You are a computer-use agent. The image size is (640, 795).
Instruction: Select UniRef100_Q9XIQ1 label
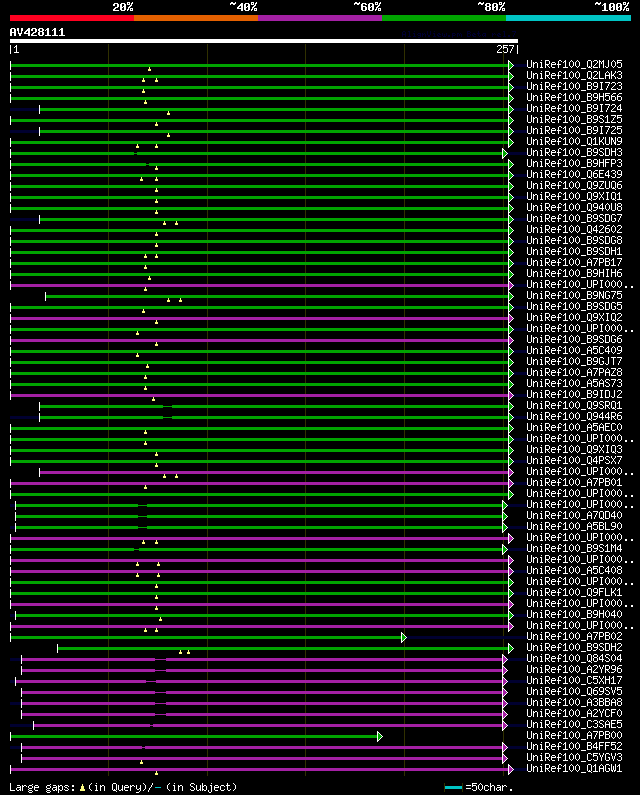(x=574, y=196)
